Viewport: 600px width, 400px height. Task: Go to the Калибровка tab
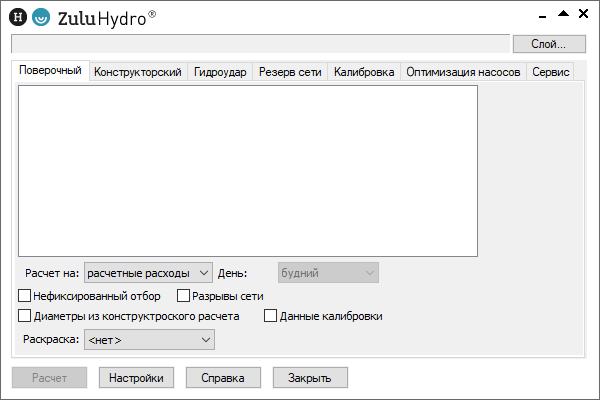(x=364, y=73)
